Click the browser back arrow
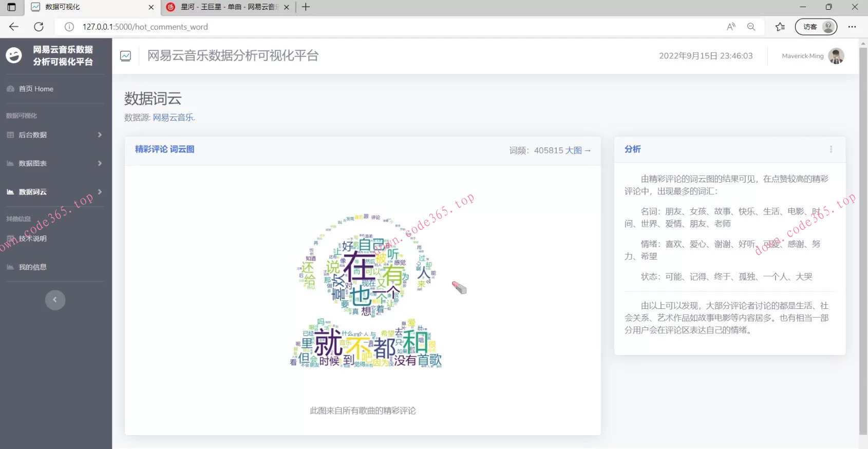The width and height of the screenshot is (868, 449). click(x=14, y=27)
